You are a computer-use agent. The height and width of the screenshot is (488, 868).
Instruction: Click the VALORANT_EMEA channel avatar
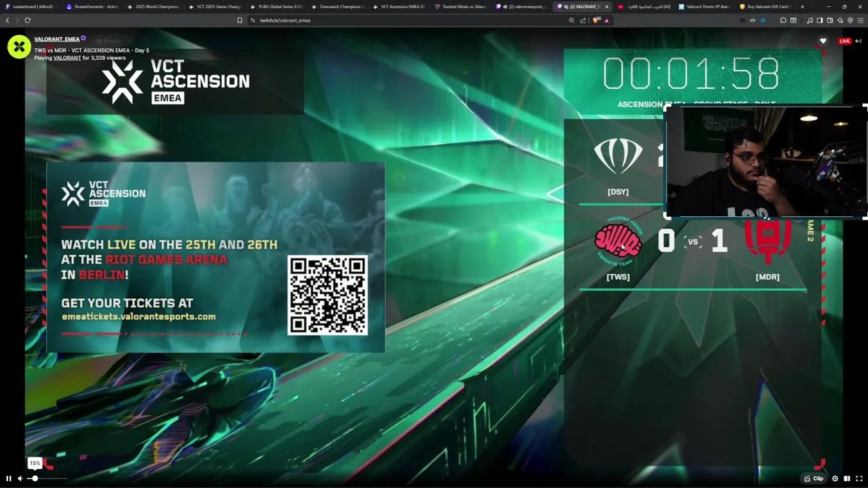[x=19, y=47]
